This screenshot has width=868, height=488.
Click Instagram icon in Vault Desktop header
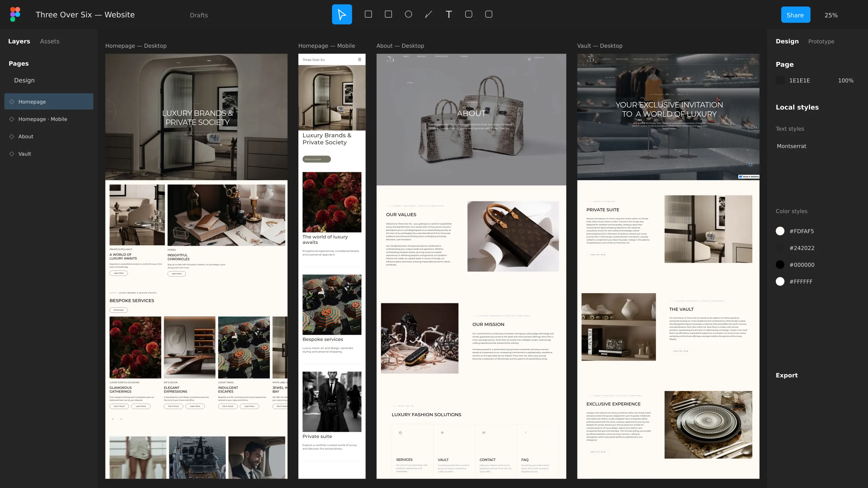pos(726,59)
